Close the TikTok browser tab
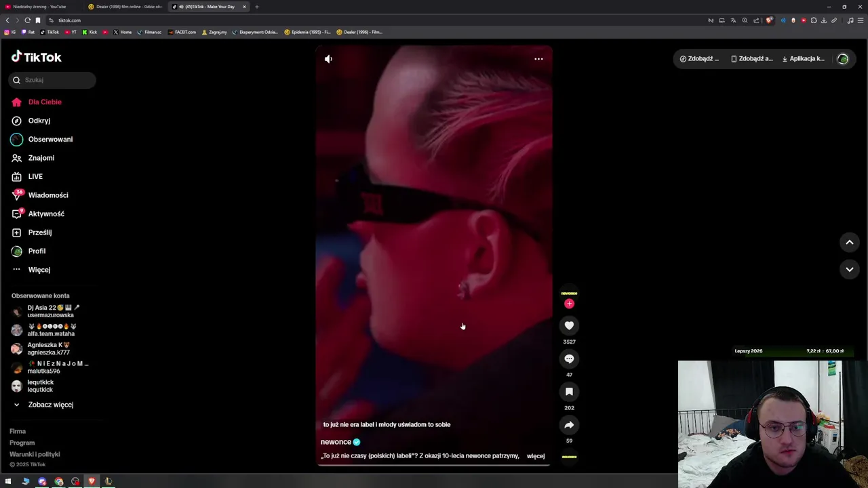The height and width of the screenshot is (488, 868). click(x=244, y=7)
